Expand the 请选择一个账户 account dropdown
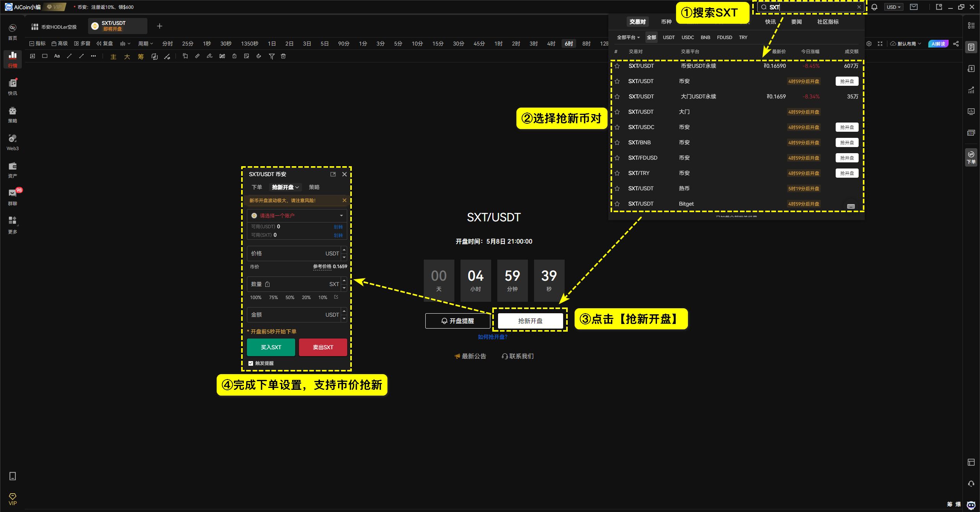This screenshot has width=980, height=512. pos(297,216)
